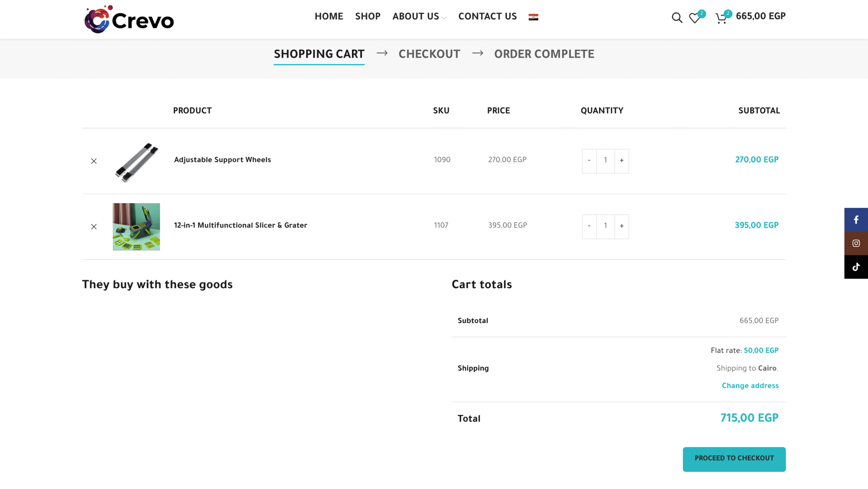Click the Facebook social sidebar icon
Image resolution: width=868 pixels, height=489 pixels.
(x=856, y=220)
